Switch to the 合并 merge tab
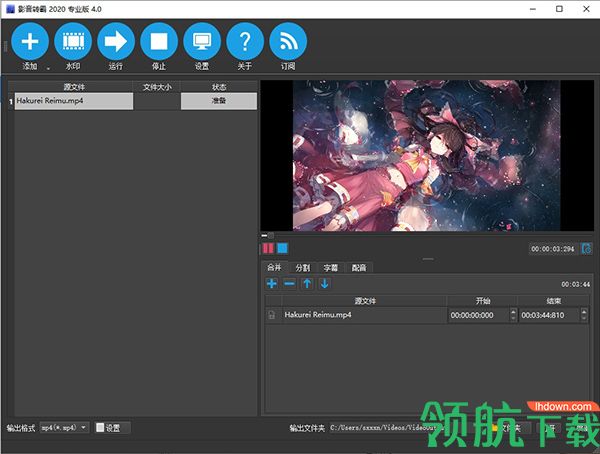Screen dimensions: 600x454 (x=274, y=267)
